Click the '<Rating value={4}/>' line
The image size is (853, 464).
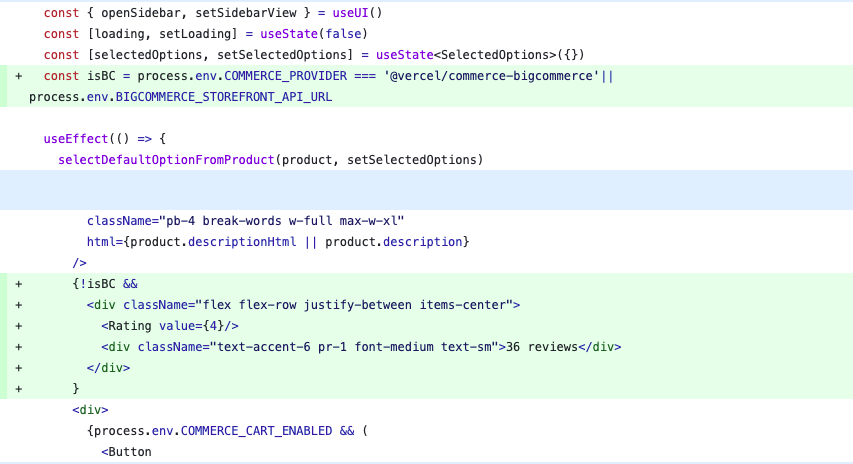(170, 326)
